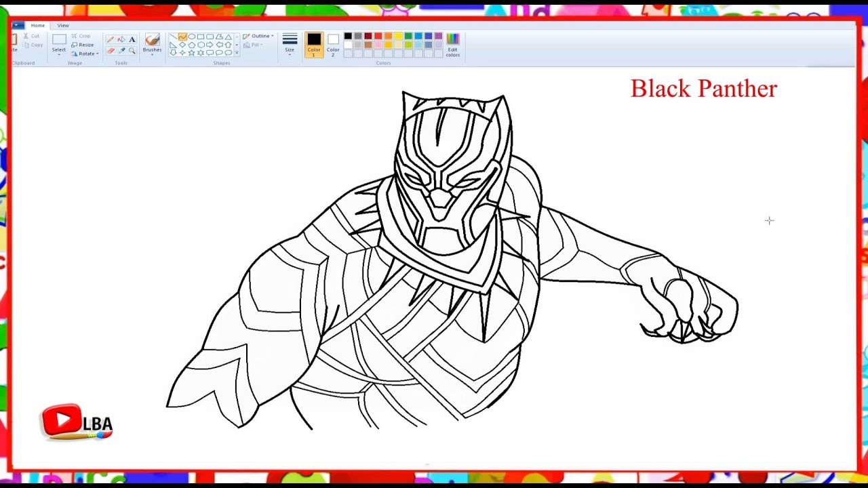Viewport: 868px width, 488px height.
Task: Choose the Curve line shape
Action: coord(182,37)
